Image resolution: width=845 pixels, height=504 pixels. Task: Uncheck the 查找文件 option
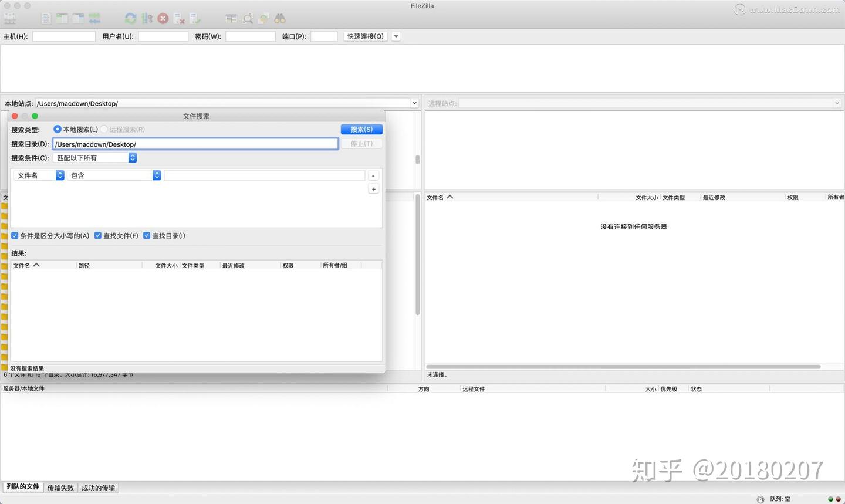[97, 235]
